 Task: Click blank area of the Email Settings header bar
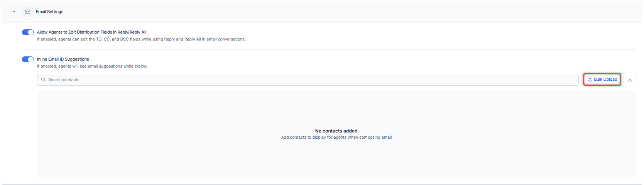[347, 12]
